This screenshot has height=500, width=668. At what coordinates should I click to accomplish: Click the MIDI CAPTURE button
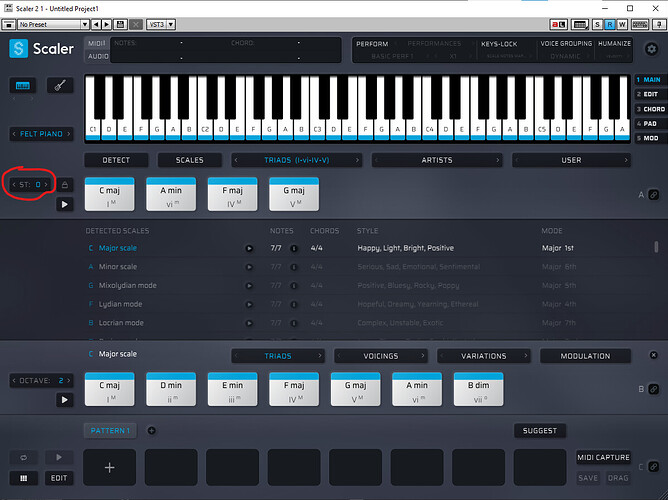(x=603, y=457)
